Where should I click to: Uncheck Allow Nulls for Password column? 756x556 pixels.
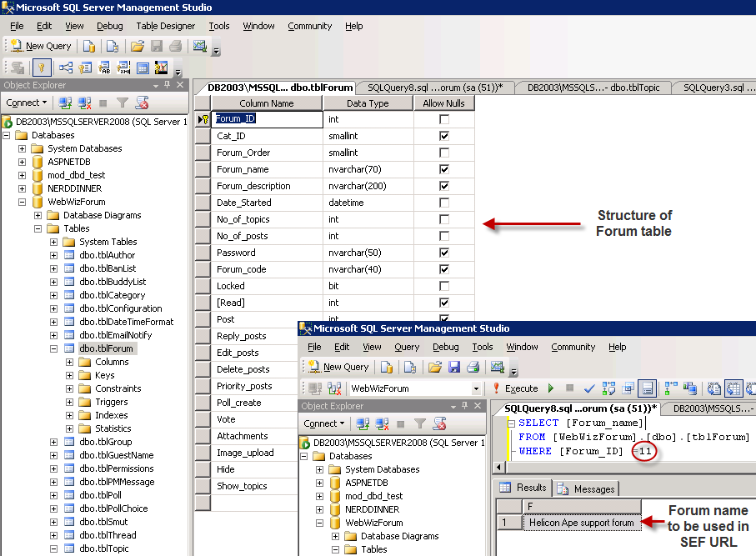click(444, 253)
